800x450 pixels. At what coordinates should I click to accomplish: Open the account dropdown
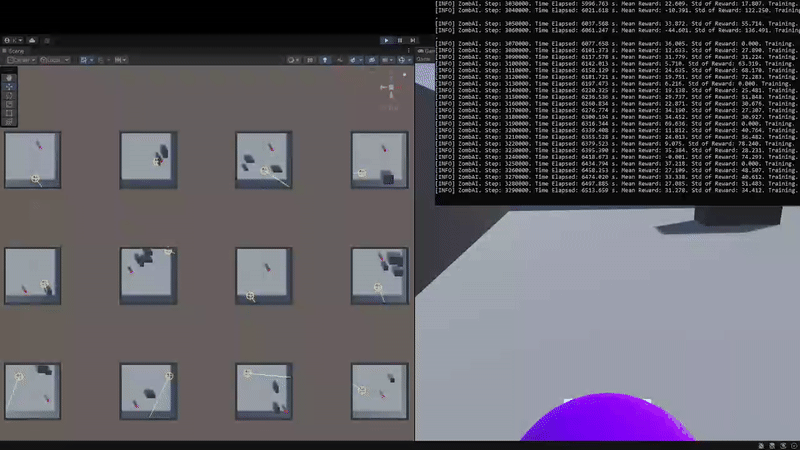13,40
